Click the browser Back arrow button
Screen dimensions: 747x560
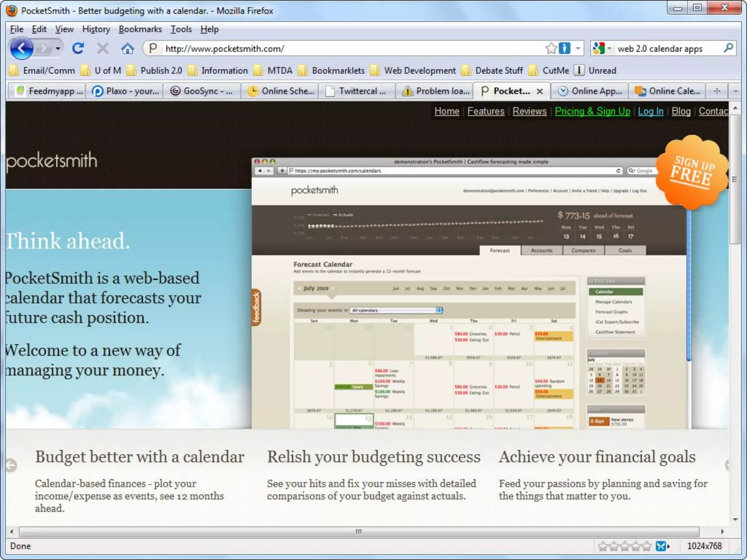(x=22, y=48)
